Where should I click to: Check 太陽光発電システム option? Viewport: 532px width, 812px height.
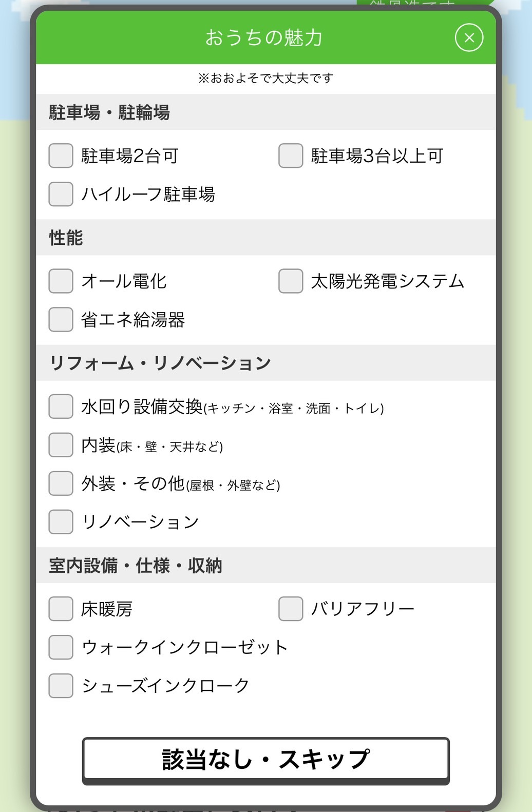[x=291, y=281]
